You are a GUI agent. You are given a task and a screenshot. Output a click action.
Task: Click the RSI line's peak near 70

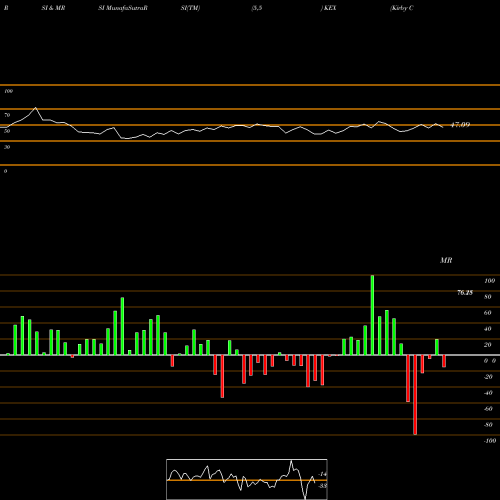36,108
